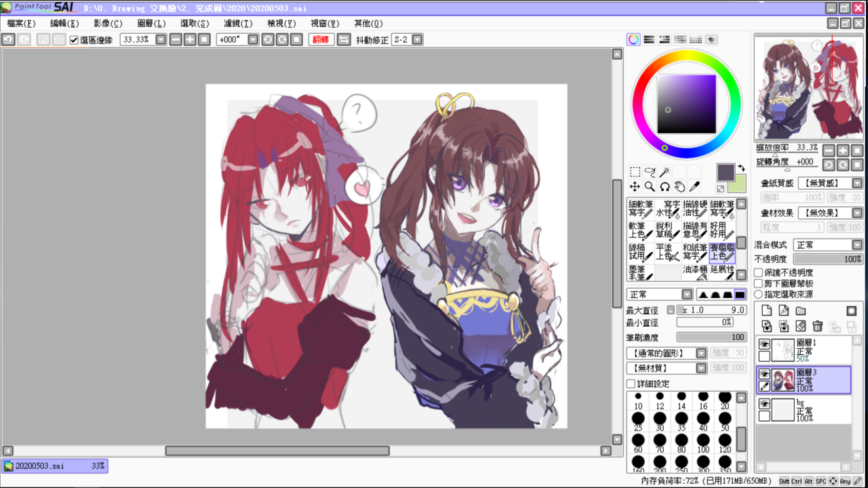Create a new normal layer
This screenshot has width=868, height=488.
(x=767, y=310)
